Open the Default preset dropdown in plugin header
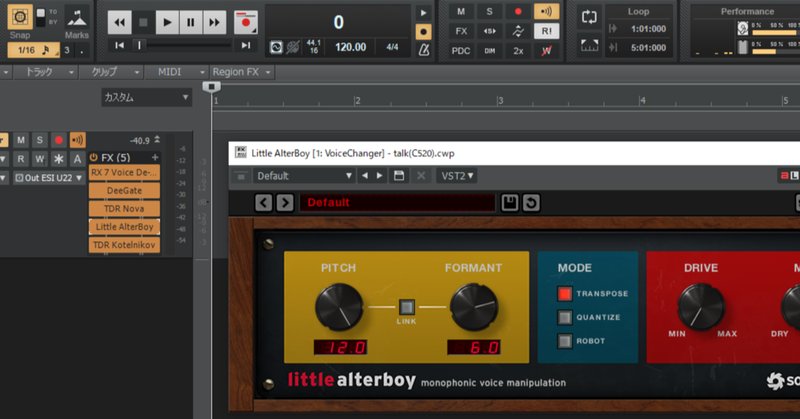 coord(304,176)
